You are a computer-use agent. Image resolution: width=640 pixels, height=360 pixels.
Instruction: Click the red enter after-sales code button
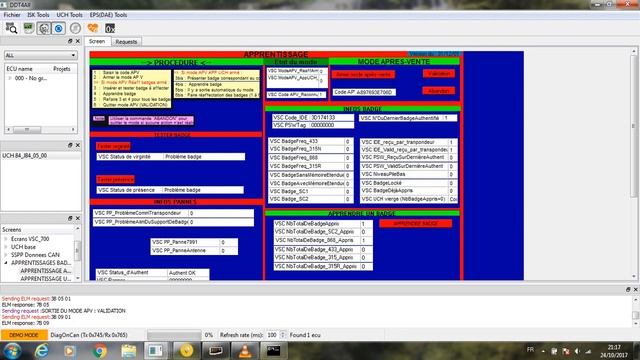pos(363,74)
